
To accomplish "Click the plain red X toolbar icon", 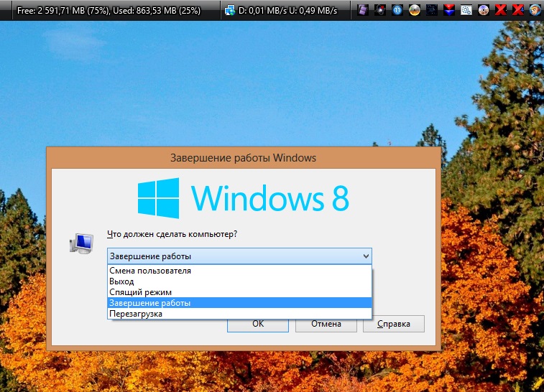I will pyautogui.click(x=501, y=10).
